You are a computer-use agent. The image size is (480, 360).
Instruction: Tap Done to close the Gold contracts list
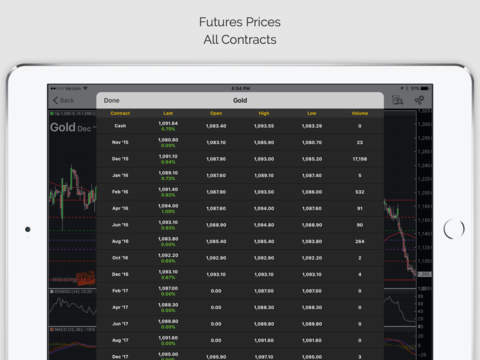pyautogui.click(x=111, y=100)
